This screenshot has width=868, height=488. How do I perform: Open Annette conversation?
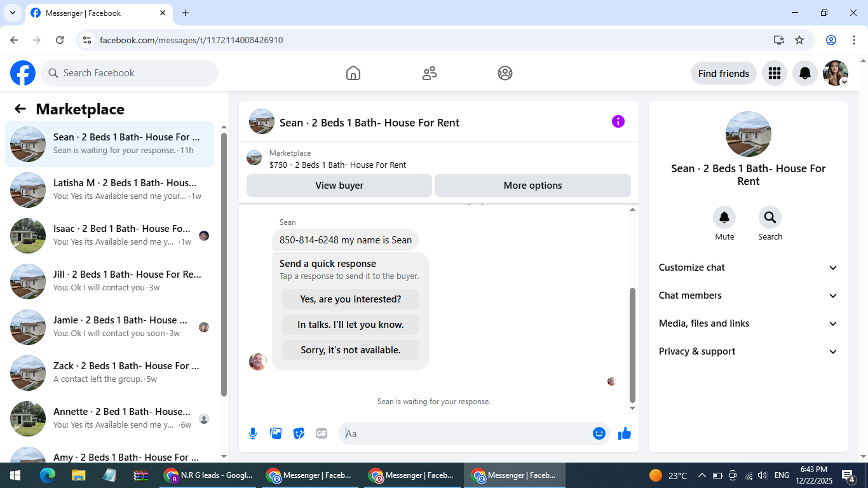(x=109, y=419)
